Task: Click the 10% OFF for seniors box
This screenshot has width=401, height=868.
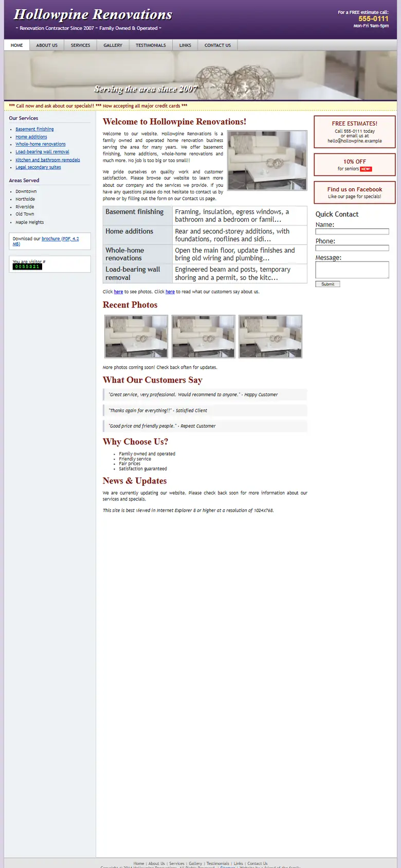Action: 355,165
